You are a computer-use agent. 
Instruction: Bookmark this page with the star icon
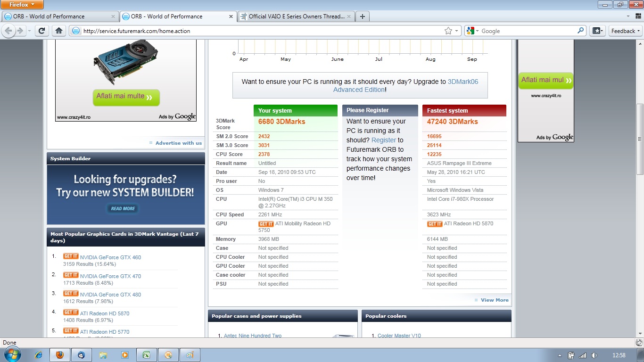coord(448,31)
